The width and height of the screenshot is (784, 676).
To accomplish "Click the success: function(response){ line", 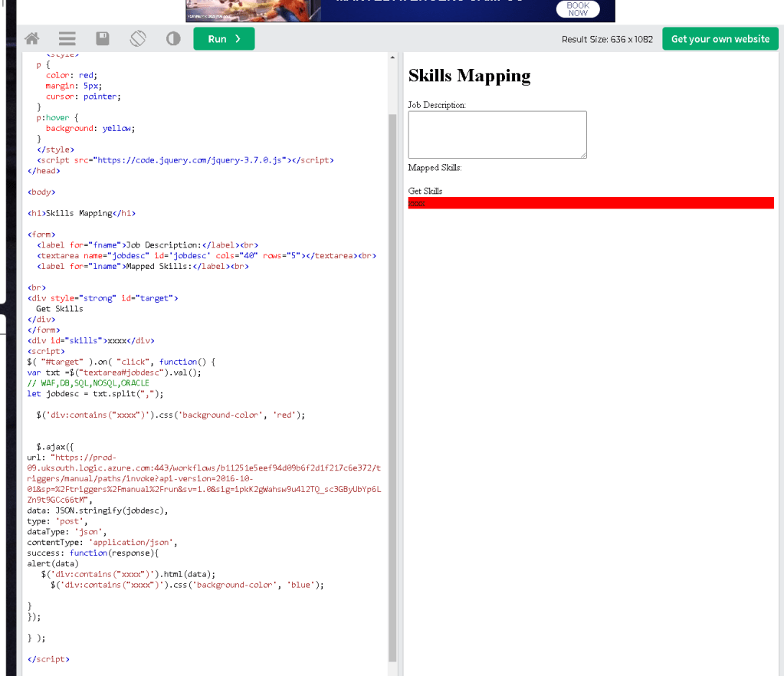I will [93, 553].
